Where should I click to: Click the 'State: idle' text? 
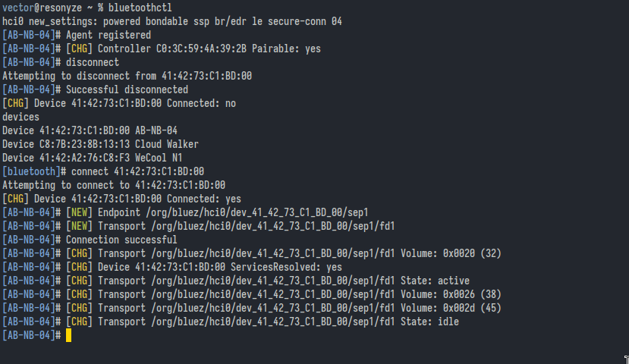[x=429, y=321]
